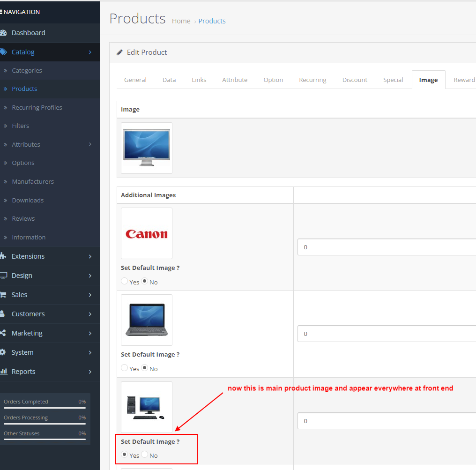Open Manufacturers in the Catalog menu
The height and width of the screenshot is (470, 476).
33,181
